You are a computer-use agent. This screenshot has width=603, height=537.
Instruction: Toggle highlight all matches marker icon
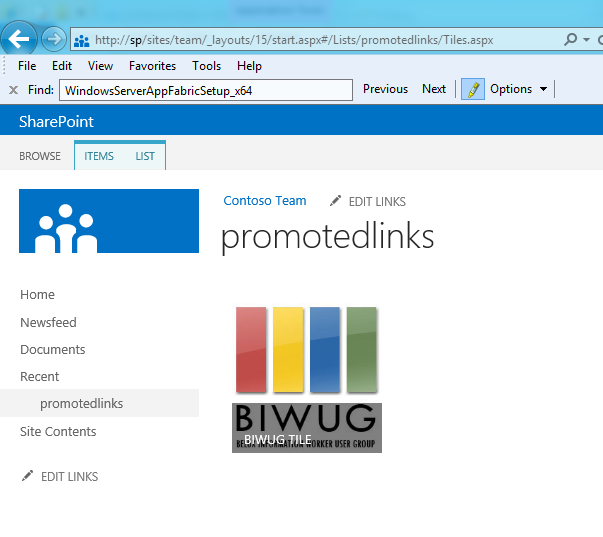pyautogui.click(x=473, y=89)
